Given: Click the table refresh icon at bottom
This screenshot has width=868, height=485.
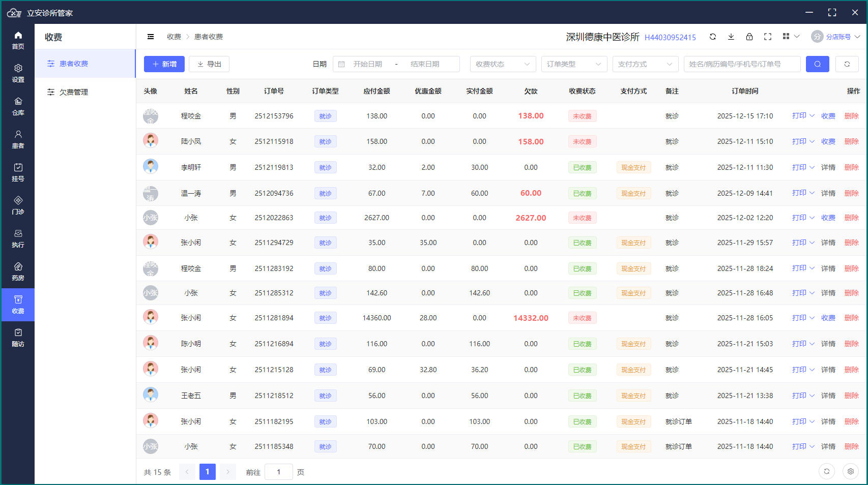Looking at the screenshot, I should 827,471.
